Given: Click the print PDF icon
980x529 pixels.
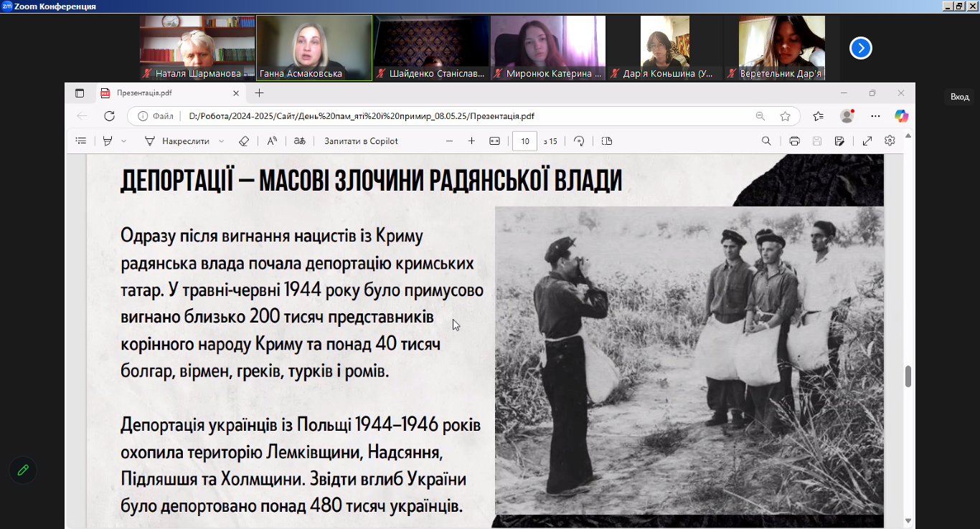Looking at the screenshot, I should [x=794, y=141].
